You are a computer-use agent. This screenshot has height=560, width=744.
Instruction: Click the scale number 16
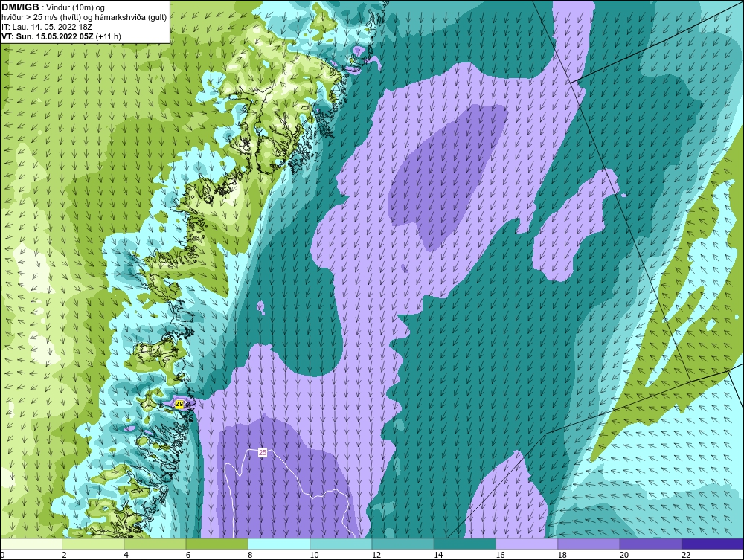(500, 556)
